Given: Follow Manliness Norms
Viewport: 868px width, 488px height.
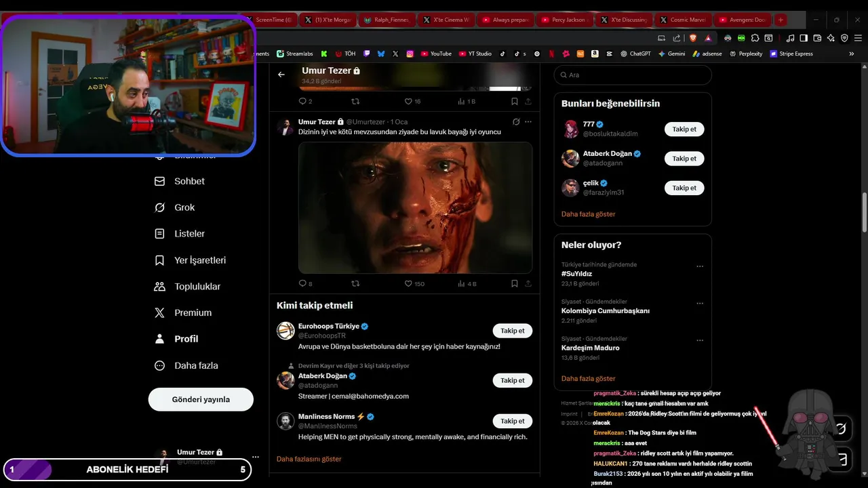Looking at the screenshot, I should 512,421.
